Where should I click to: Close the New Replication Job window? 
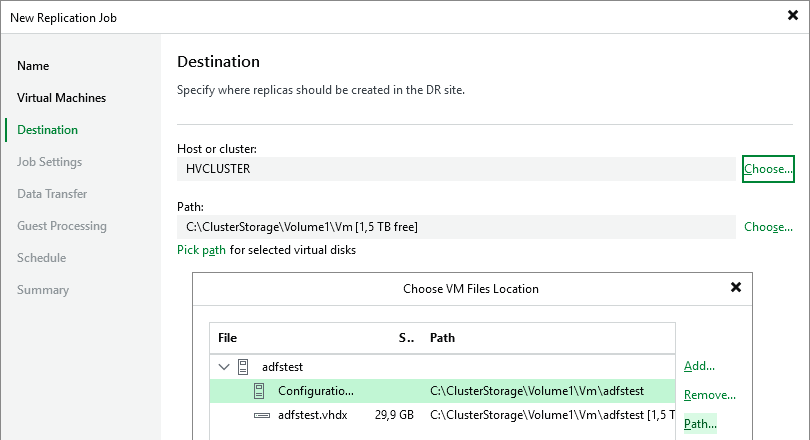[793, 15]
